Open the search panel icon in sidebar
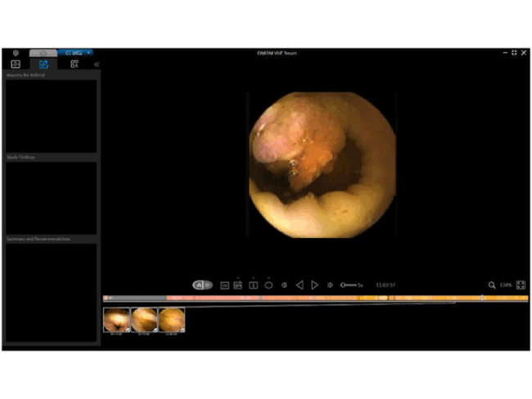The image size is (532, 399). point(74,64)
